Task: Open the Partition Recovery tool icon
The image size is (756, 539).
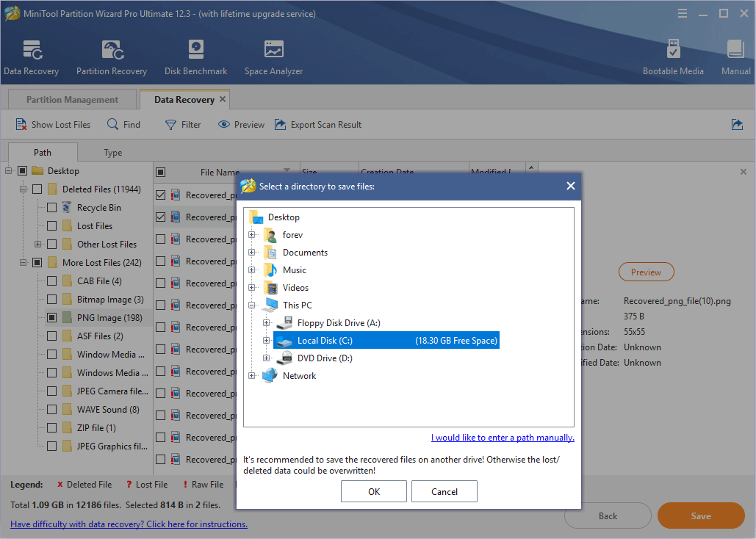Action: click(x=112, y=50)
